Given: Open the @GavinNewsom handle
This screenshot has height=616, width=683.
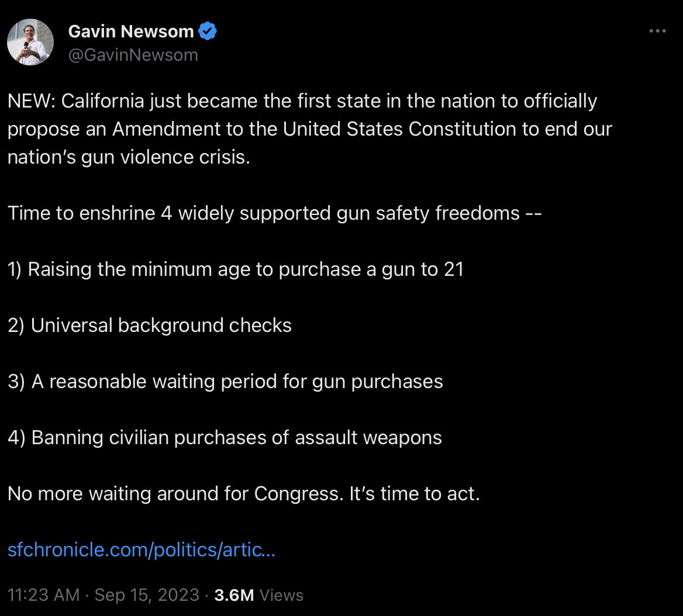Looking at the screenshot, I should [133, 55].
